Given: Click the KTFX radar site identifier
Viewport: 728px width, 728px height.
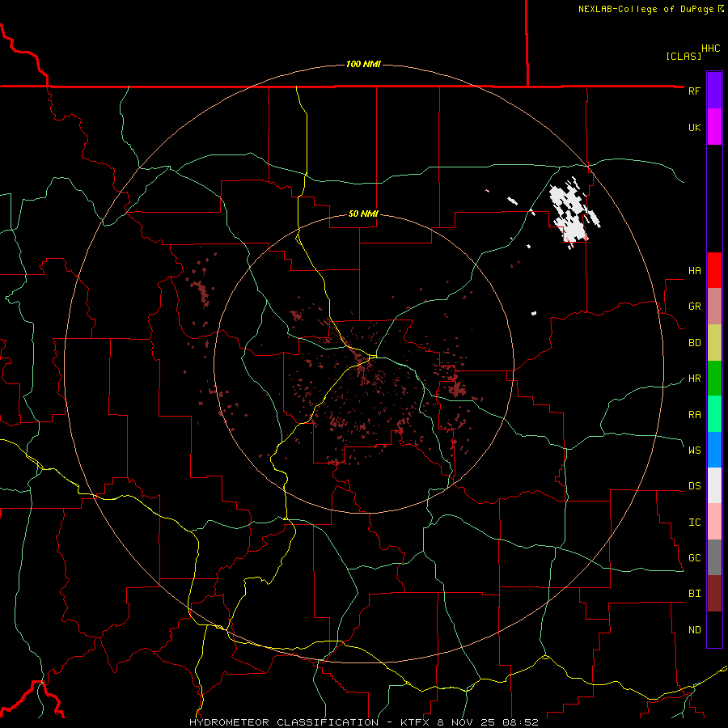Looking at the screenshot, I should point(413,722).
